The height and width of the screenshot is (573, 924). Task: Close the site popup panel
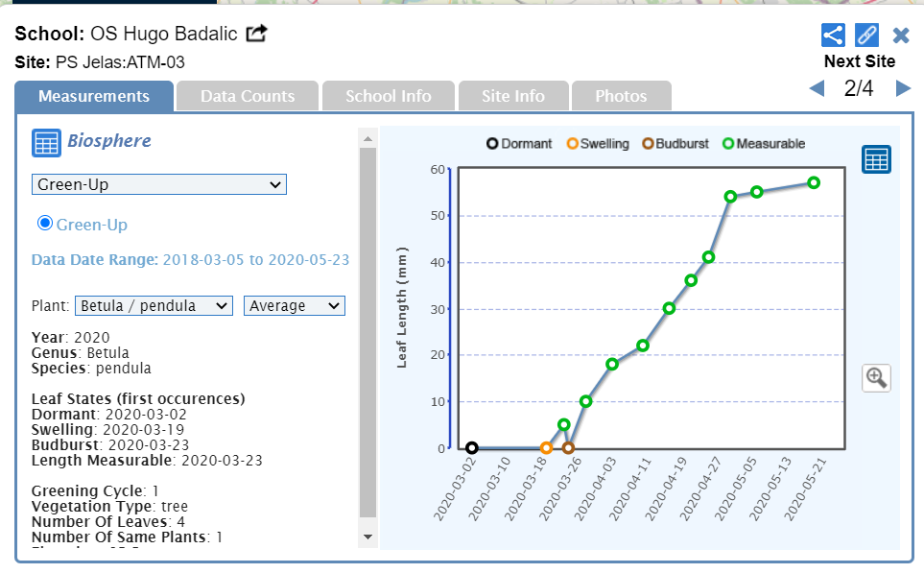(x=901, y=36)
